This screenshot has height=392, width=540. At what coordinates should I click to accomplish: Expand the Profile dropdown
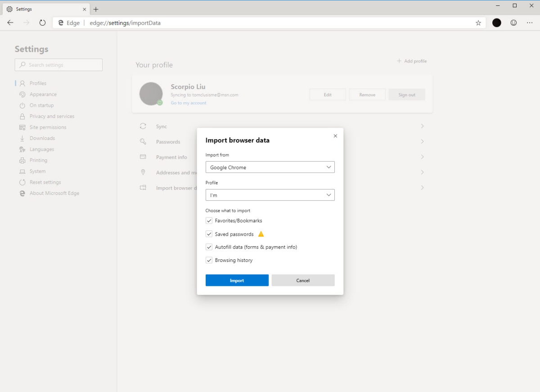(270, 195)
